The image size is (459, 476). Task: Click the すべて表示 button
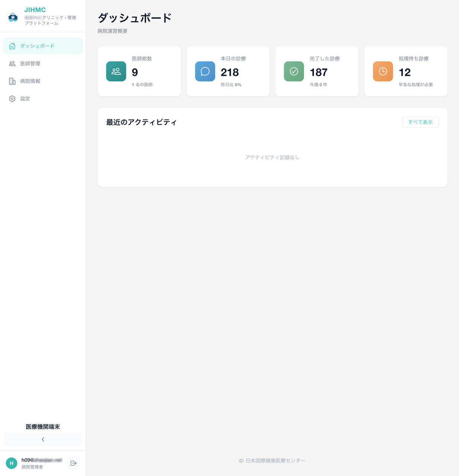tap(420, 122)
